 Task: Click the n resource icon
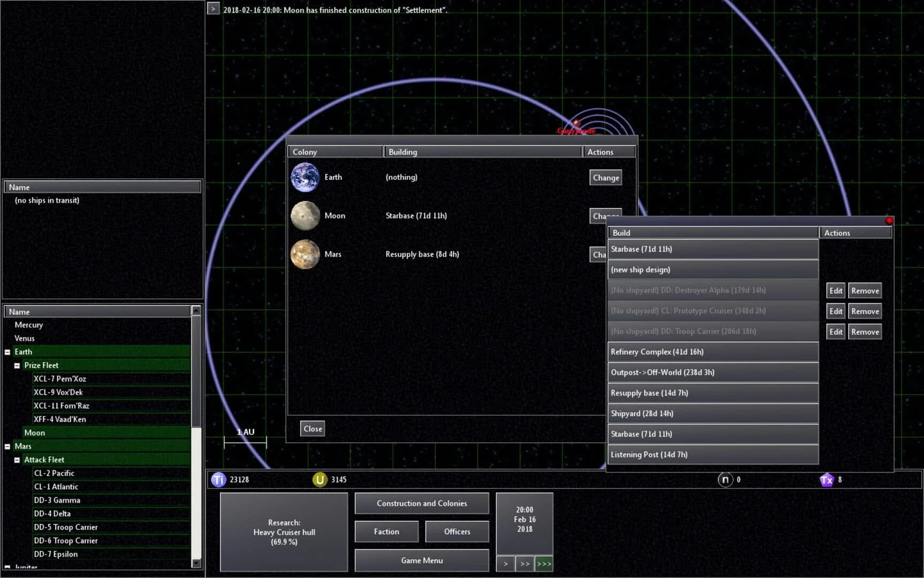(725, 480)
